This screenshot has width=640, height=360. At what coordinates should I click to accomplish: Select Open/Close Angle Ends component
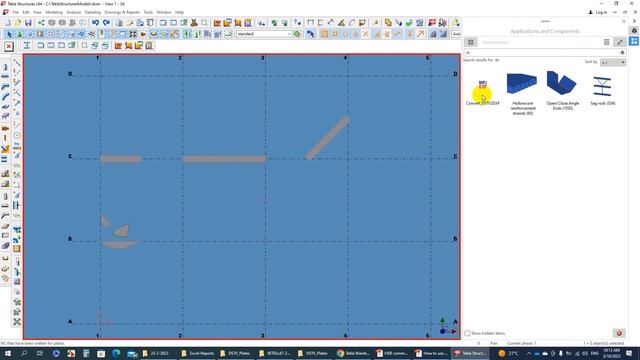coord(562,91)
